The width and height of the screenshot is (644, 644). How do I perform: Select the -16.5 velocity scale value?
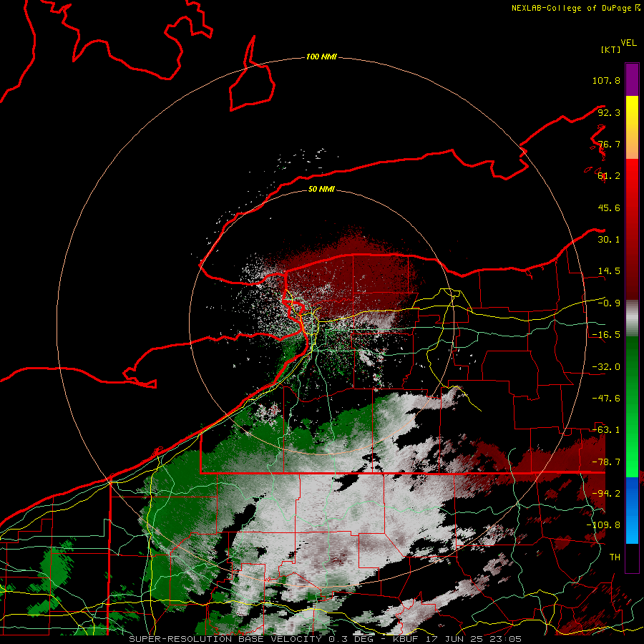tap(606, 335)
